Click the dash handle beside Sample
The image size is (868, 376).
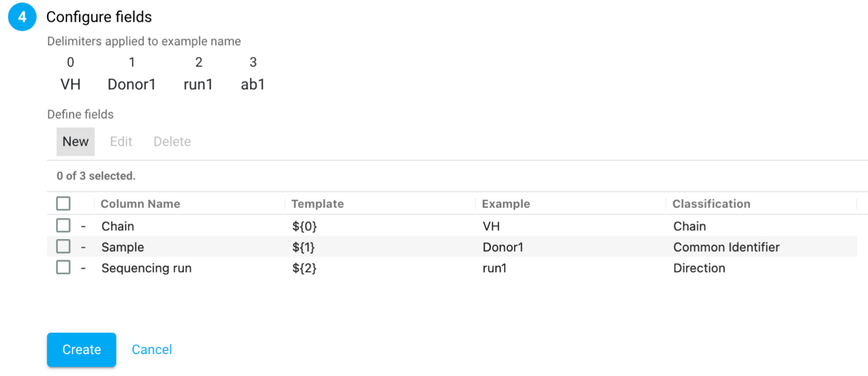83,247
